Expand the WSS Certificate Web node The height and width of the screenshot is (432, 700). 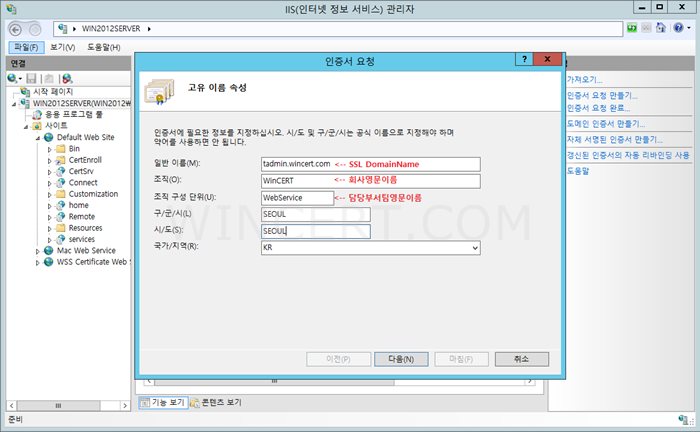click(38, 262)
